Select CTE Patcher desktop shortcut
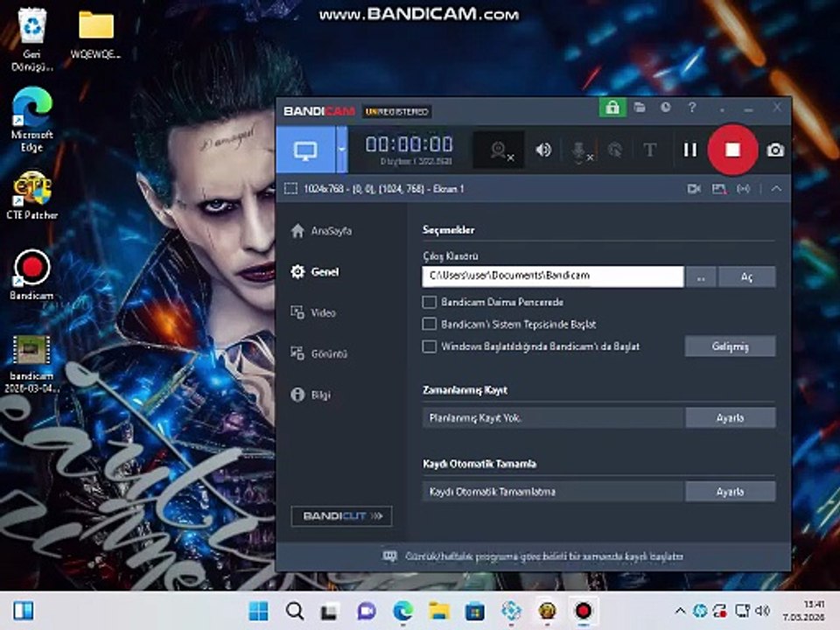This screenshot has height=630, width=840. point(32,196)
